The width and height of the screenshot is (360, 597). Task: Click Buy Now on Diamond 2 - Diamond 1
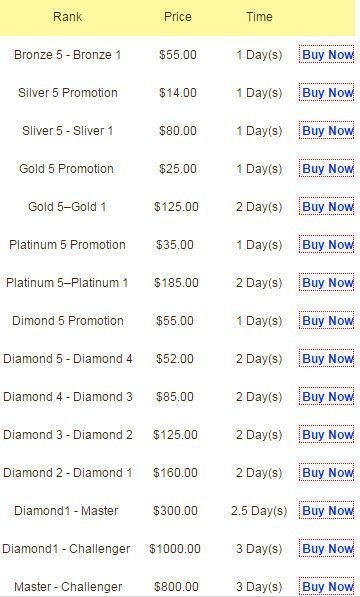(327, 473)
